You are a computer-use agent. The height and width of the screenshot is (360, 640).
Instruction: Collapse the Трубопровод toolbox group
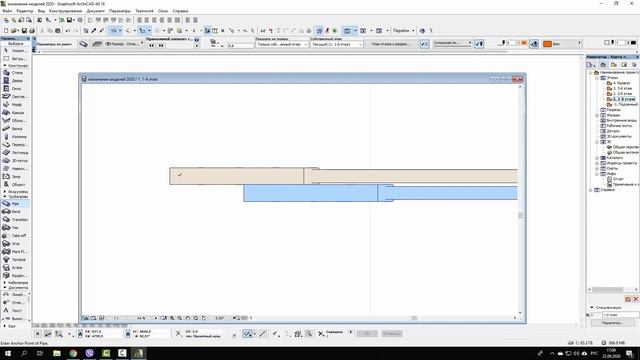[x=5, y=197]
